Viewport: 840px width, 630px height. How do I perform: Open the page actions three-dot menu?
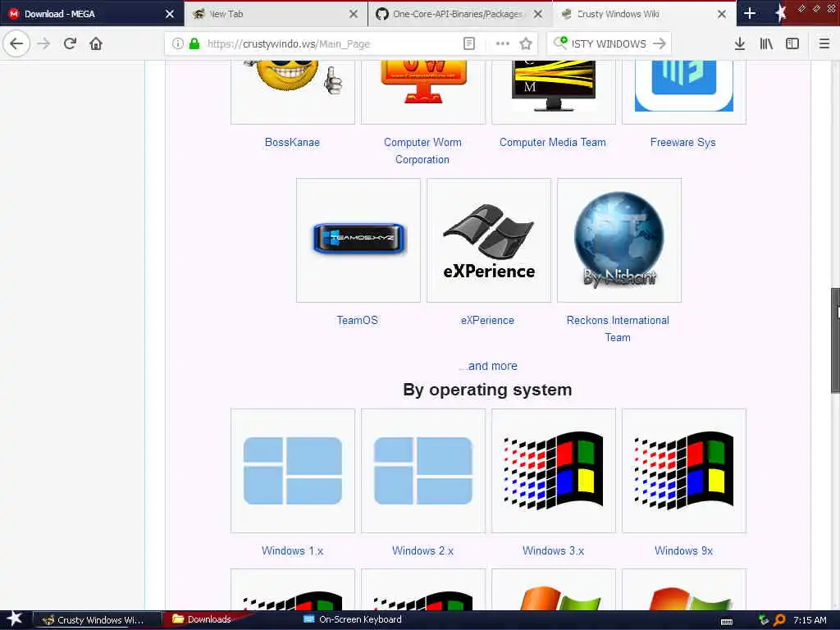503,44
